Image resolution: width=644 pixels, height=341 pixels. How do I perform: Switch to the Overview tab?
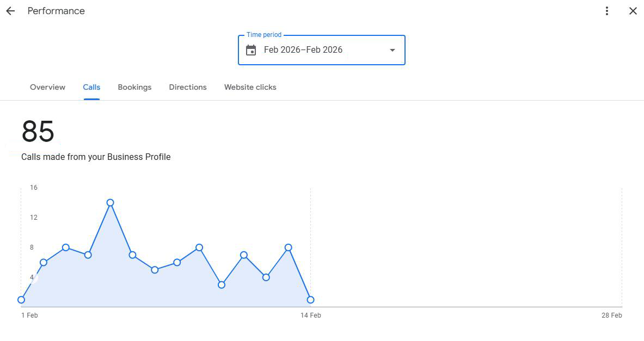(47, 87)
